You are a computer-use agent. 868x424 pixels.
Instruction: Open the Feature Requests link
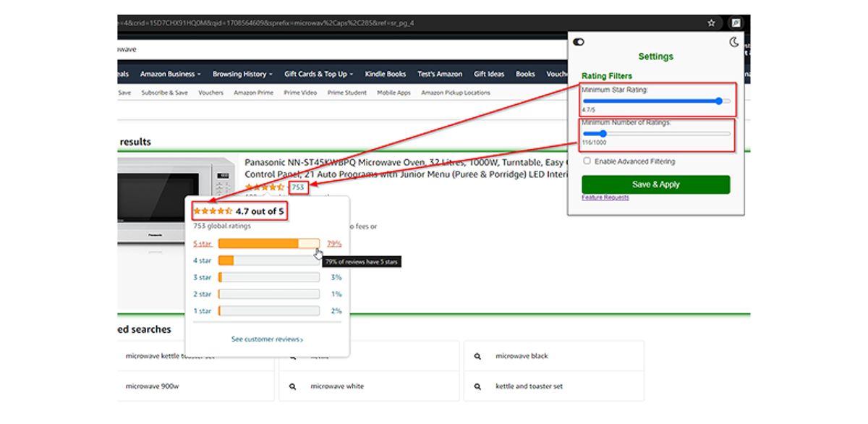click(x=605, y=198)
